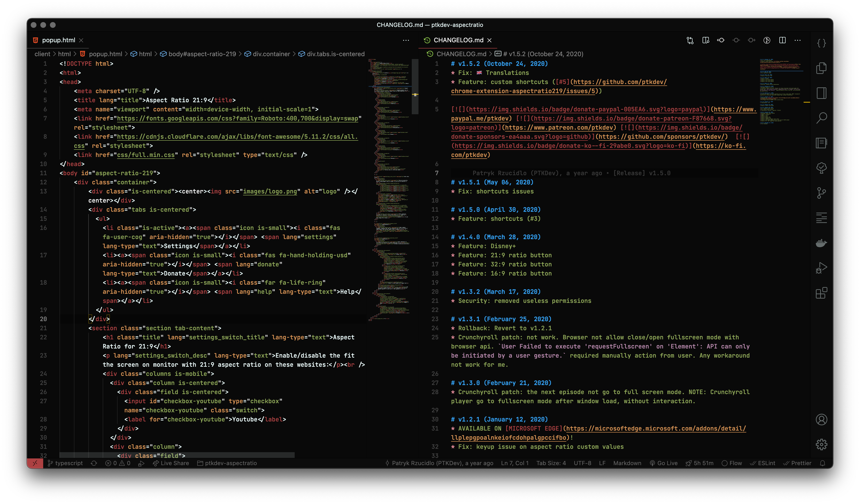Click the Accounts icon in activity bar
The height and width of the screenshot is (504, 860).
click(821, 419)
